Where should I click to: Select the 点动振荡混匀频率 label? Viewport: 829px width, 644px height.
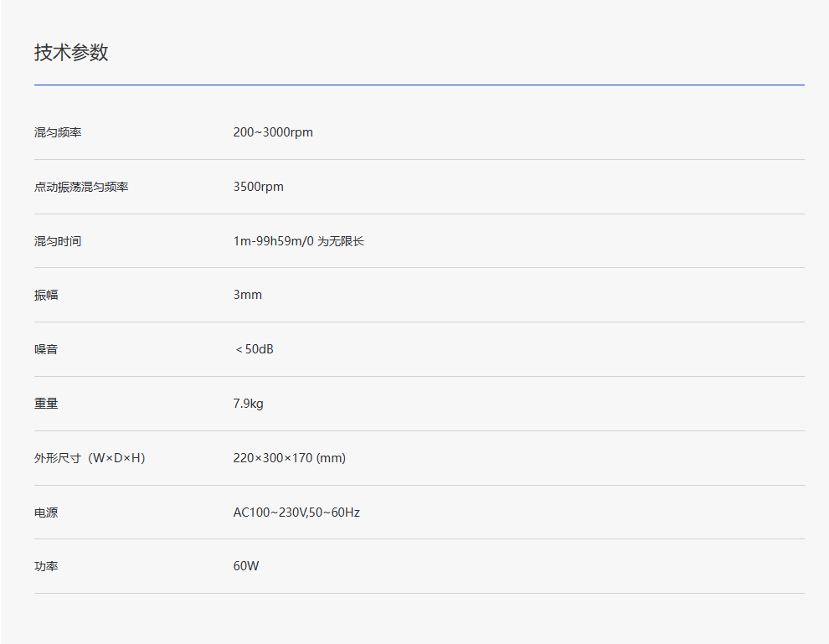(x=81, y=187)
